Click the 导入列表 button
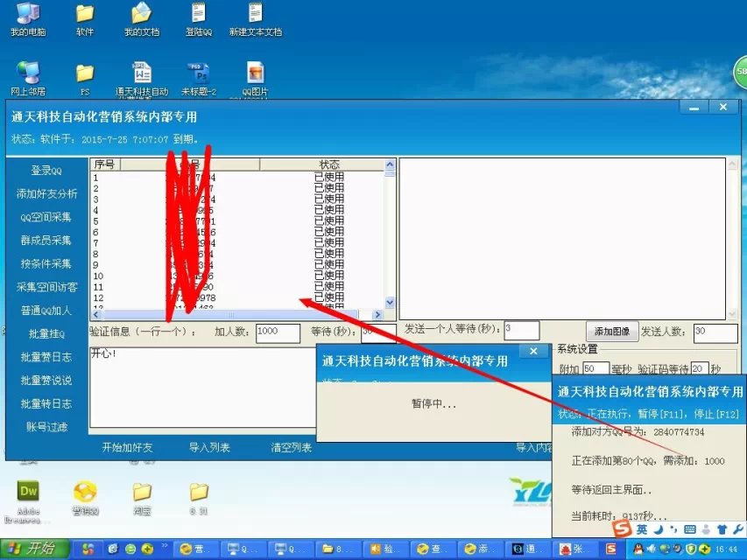 209,448
